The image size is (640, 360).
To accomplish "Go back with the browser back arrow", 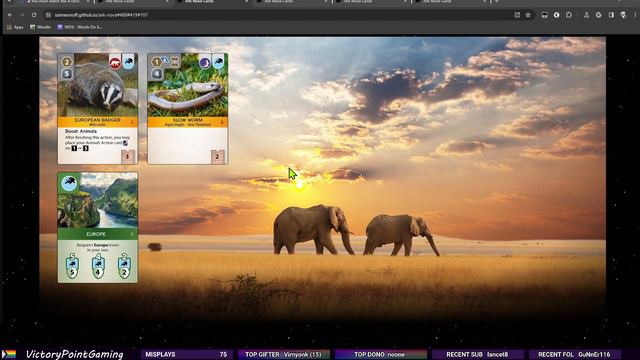I will tap(10, 15).
